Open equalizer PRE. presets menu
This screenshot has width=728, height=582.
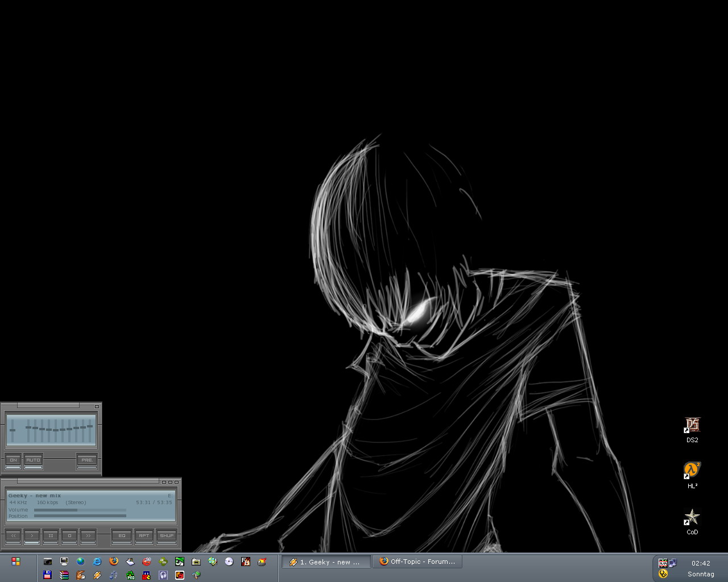[x=87, y=460]
